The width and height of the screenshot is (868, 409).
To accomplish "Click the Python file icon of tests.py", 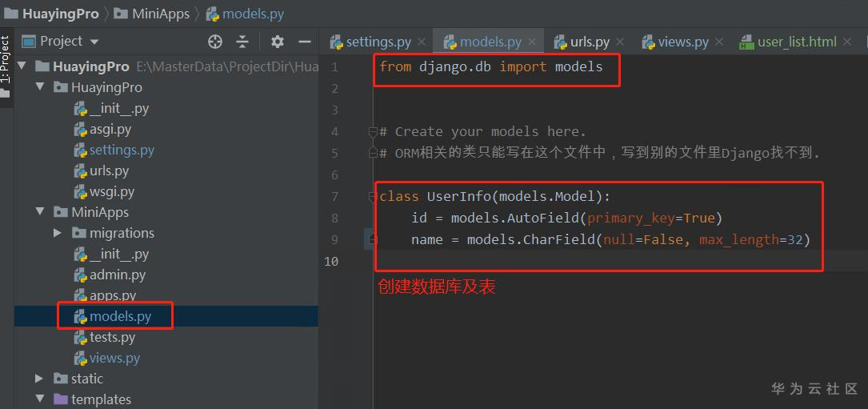I will [81, 337].
